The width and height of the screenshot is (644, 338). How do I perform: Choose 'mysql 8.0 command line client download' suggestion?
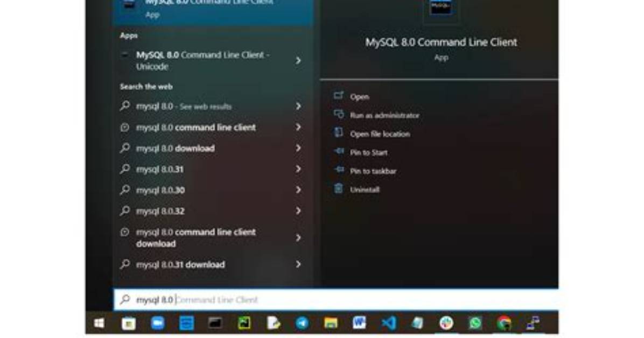click(196, 238)
